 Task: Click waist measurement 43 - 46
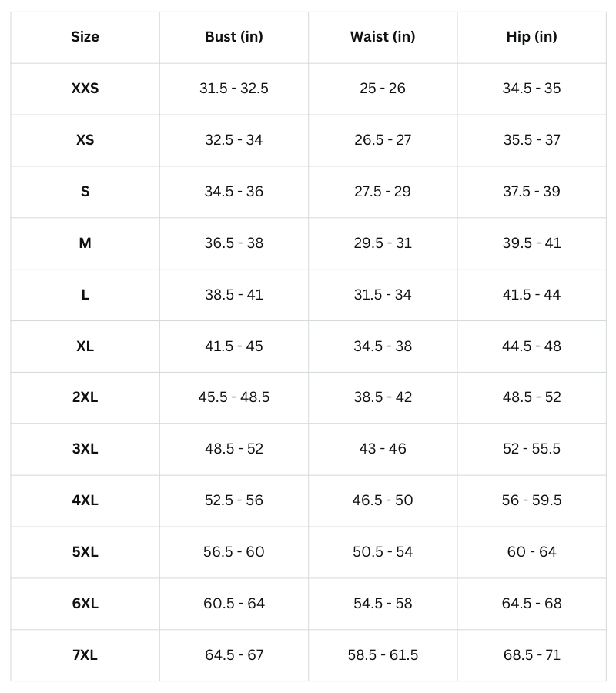click(383, 448)
